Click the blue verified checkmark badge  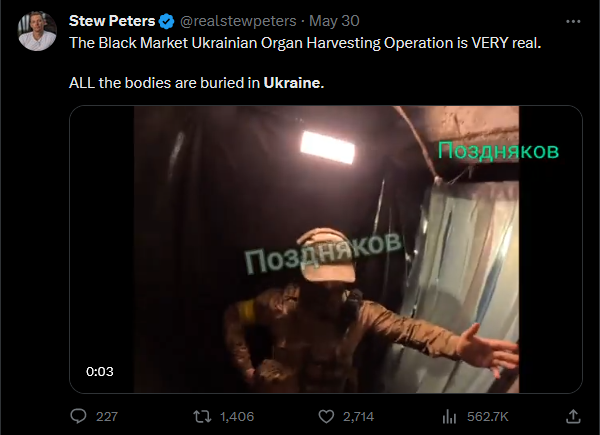click(x=166, y=21)
